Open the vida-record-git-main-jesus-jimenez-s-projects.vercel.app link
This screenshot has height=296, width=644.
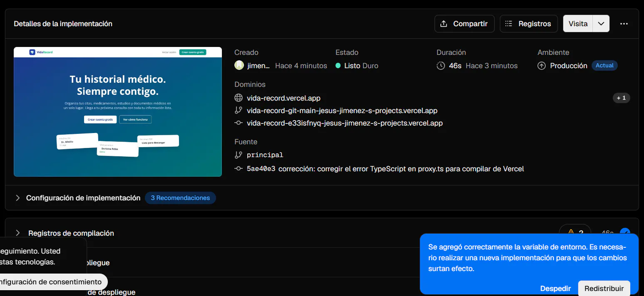tap(342, 111)
